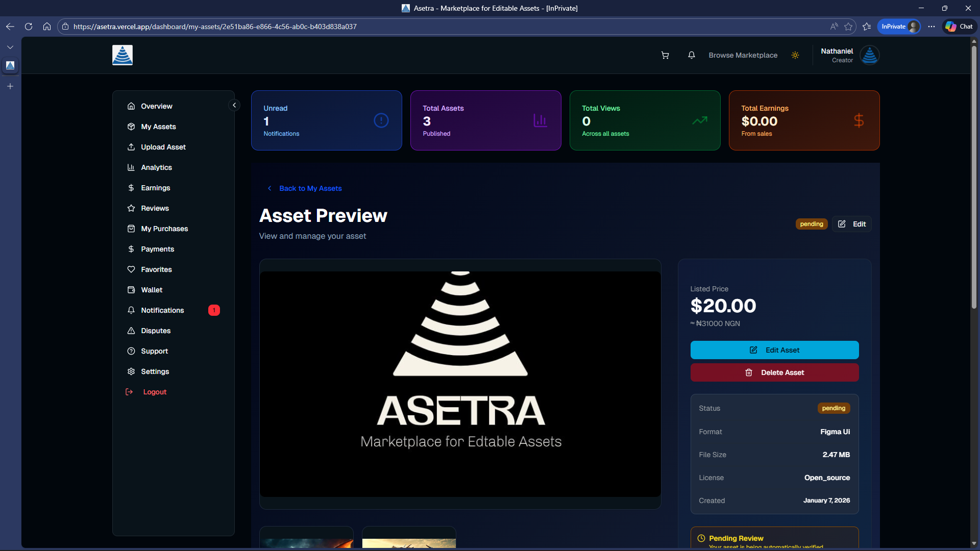Open Notifications with red badge
980x551 pixels.
pos(162,310)
